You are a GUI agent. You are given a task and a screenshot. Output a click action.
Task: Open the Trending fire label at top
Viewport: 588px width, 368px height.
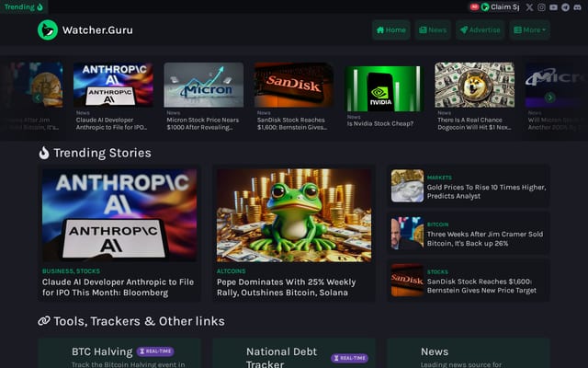click(24, 6)
